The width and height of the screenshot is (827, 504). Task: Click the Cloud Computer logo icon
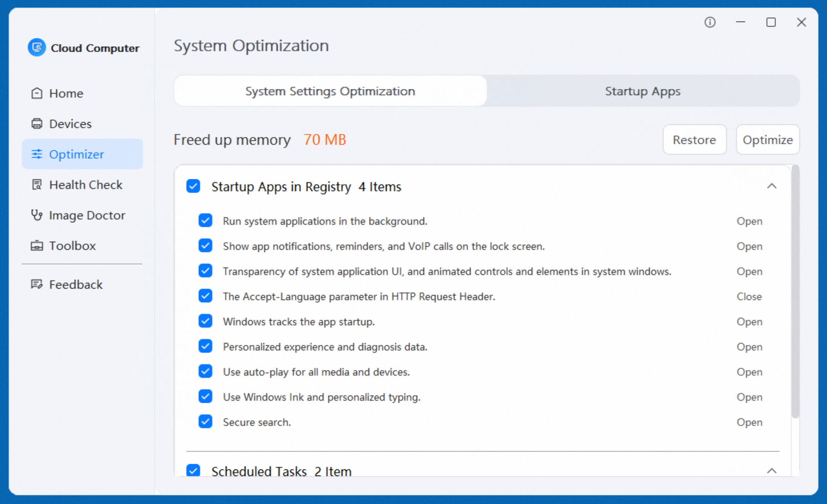37,48
